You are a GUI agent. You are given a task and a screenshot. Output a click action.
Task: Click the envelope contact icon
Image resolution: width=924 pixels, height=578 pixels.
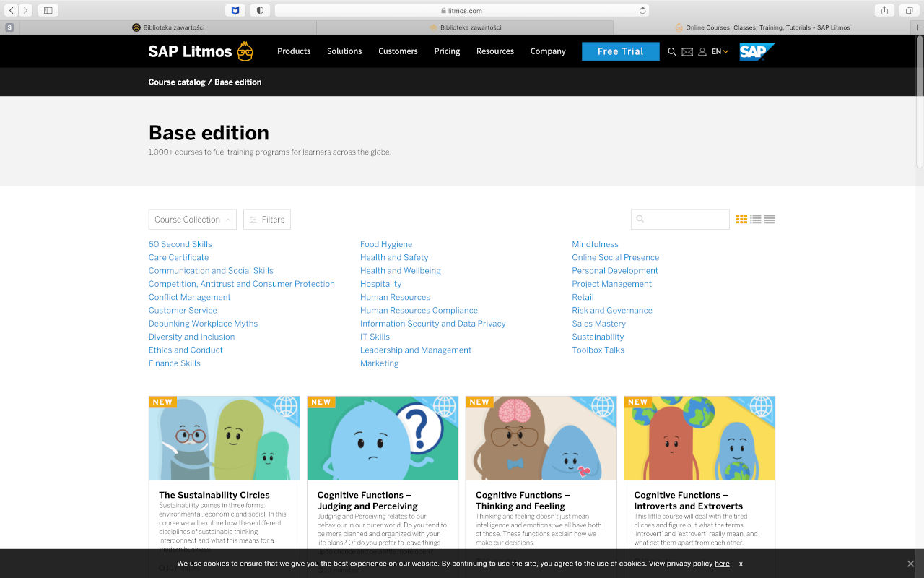[x=687, y=51]
